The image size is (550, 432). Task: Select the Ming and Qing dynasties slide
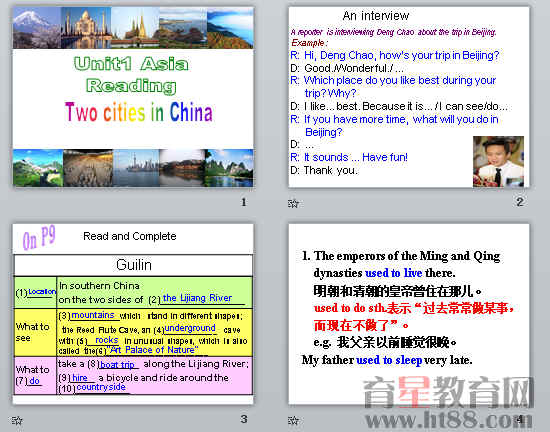coord(409,314)
